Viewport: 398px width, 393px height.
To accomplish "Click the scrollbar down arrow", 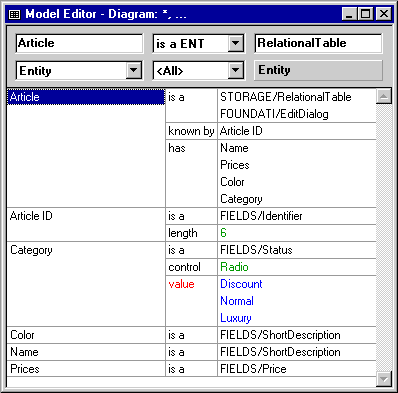I will [384, 379].
